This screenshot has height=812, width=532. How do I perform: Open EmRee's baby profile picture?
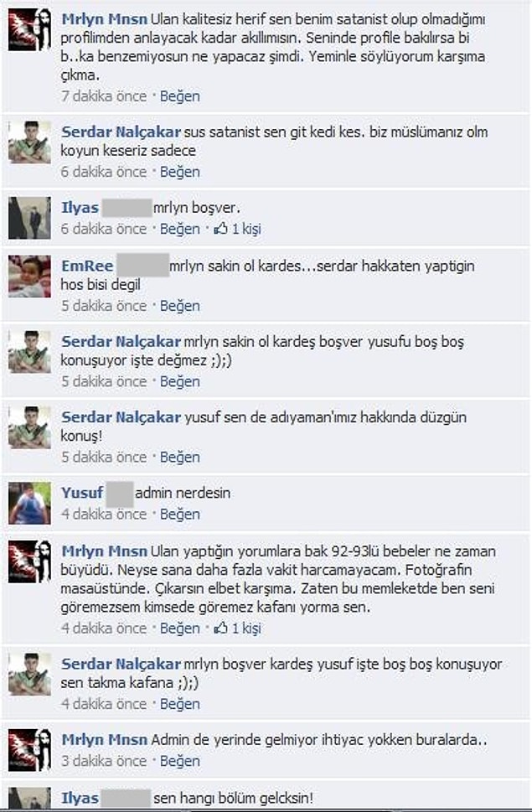29,276
